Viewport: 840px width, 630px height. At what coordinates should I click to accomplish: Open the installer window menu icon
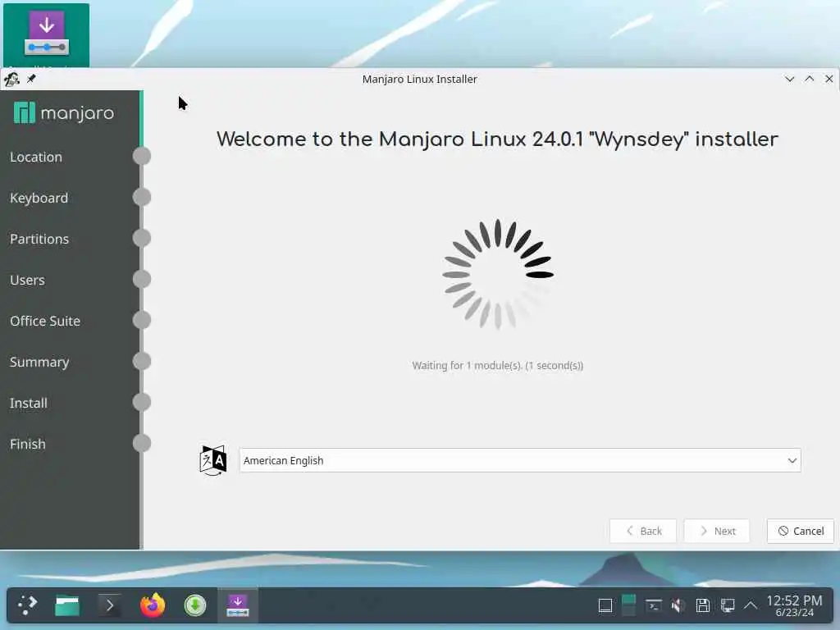click(11, 80)
